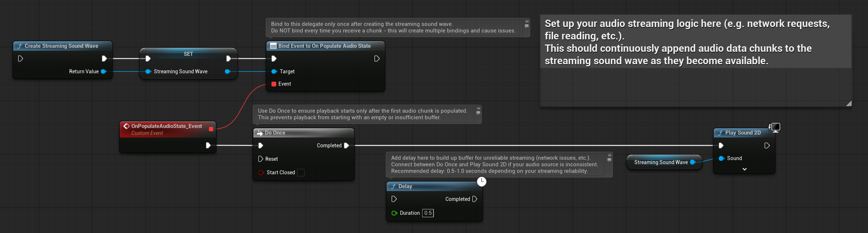This screenshot has width=868, height=233.
Task: Click the Duration value field
Action: (428, 213)
